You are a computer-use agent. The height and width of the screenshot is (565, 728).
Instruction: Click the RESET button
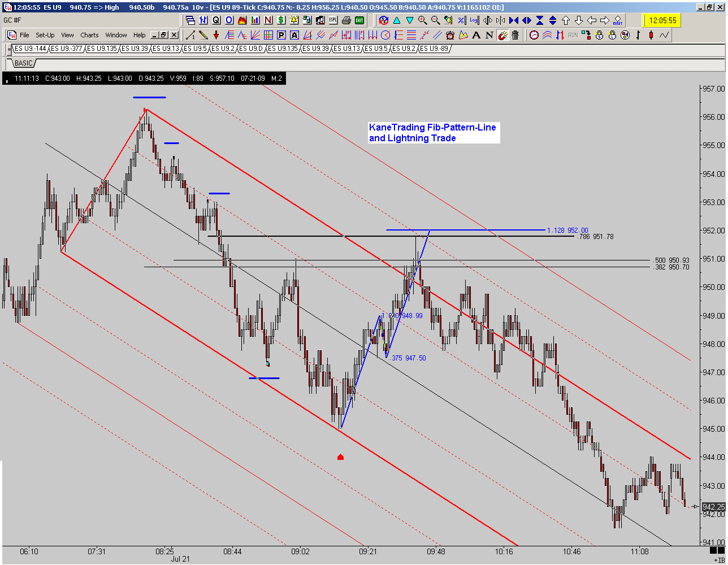pyautogui.click(x=617, y=20)
